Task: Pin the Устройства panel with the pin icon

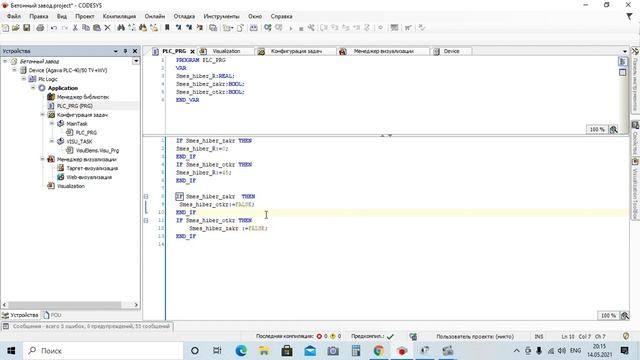Action: tap(125, 51)
